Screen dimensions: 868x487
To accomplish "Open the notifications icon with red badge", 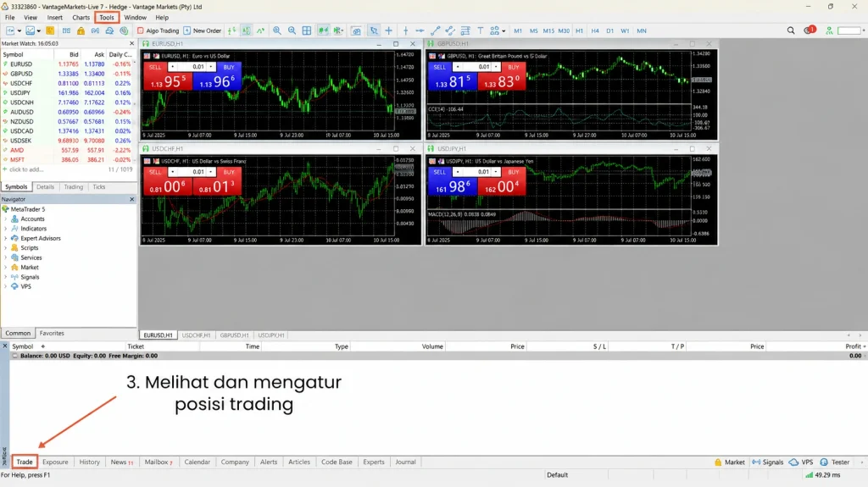I will [810, 30].
